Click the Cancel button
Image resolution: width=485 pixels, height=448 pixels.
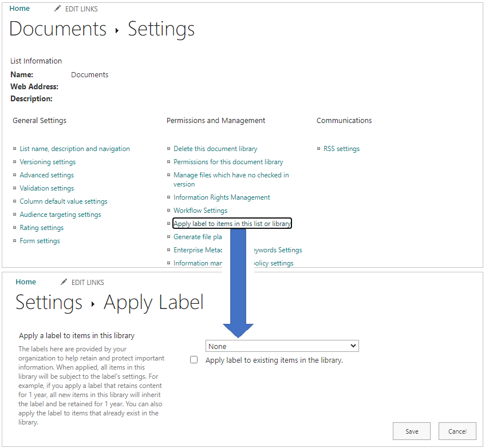(457, 431)
